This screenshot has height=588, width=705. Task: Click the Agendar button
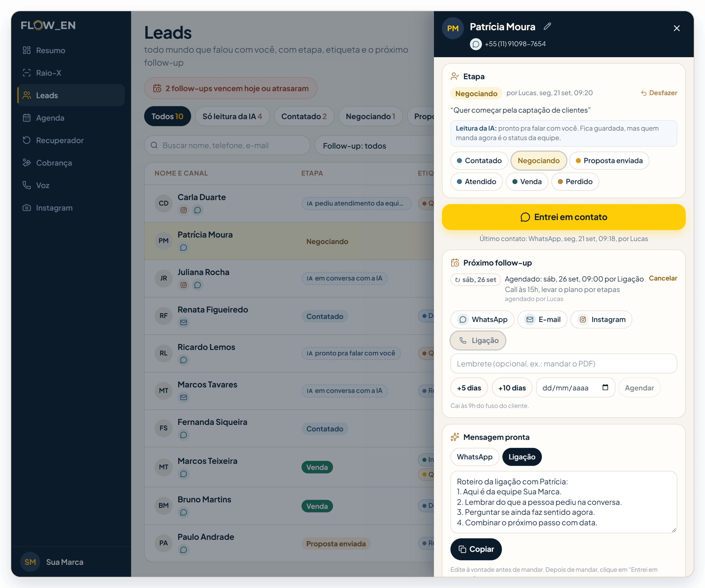639,388
